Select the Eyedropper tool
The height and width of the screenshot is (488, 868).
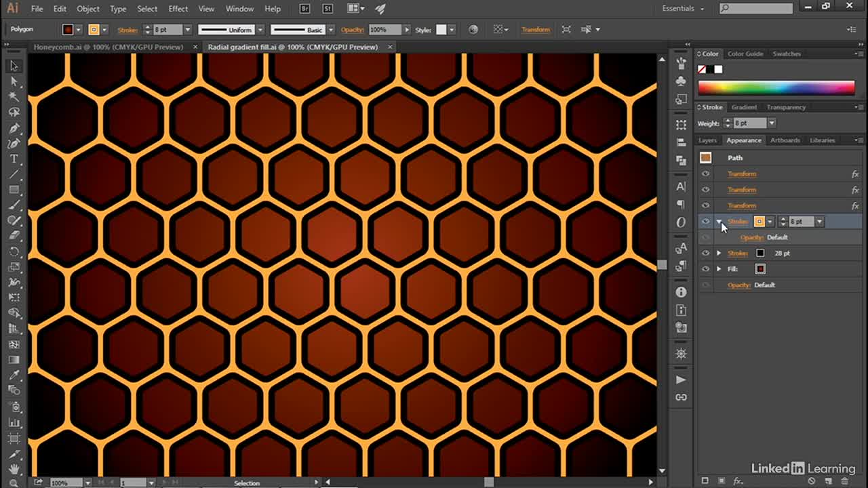coord(14,375)
